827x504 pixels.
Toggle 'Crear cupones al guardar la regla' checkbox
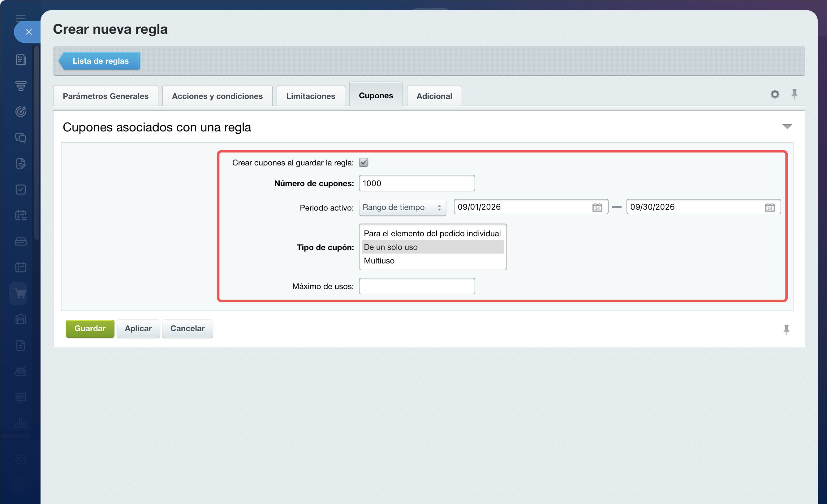[364, 163]
